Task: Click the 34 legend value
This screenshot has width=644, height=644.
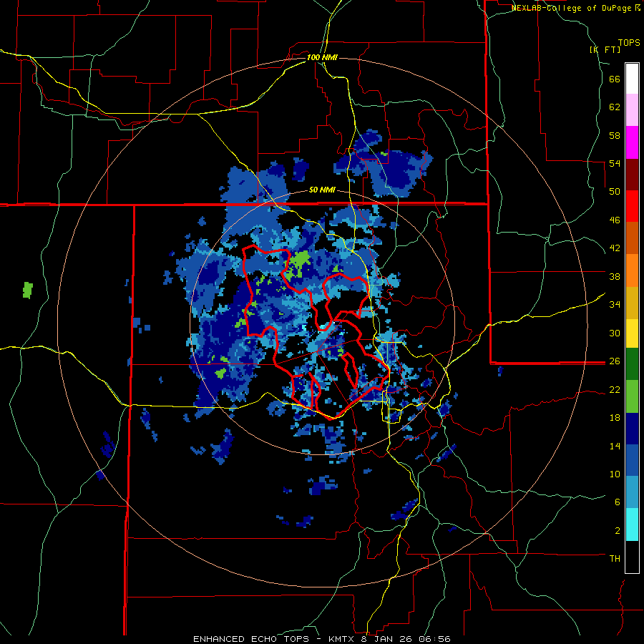Action: pyautogui.click(x=615, y=305)
